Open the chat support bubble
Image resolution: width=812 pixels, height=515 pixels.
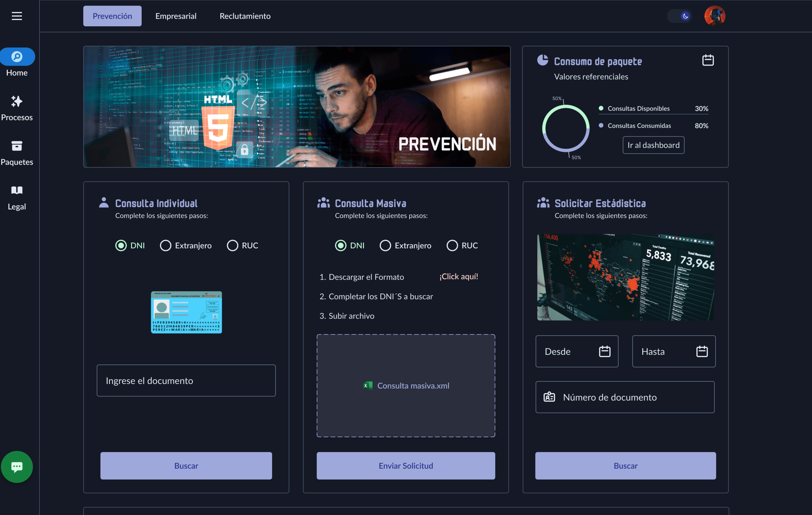17,467
